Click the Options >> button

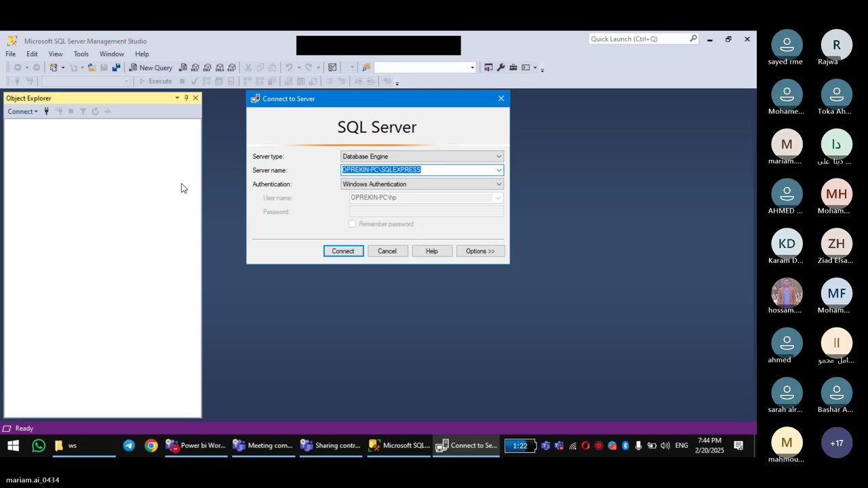click(480, 251)
